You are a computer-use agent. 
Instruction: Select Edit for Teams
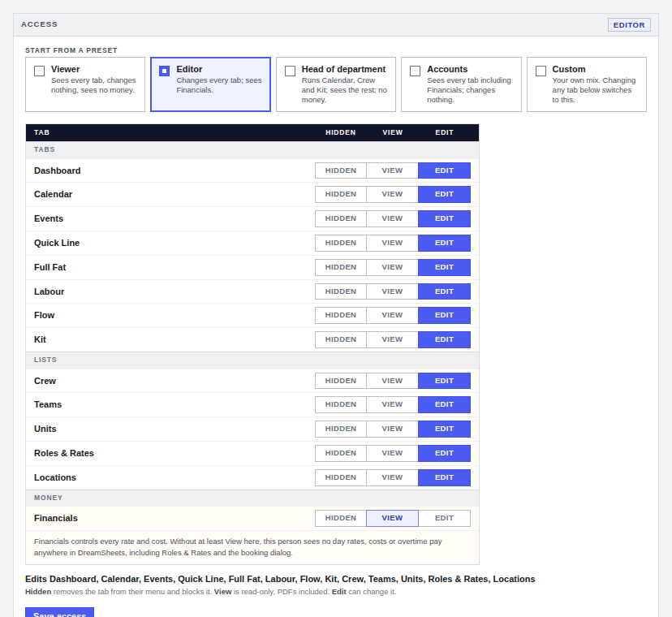[x=444, y=405]
